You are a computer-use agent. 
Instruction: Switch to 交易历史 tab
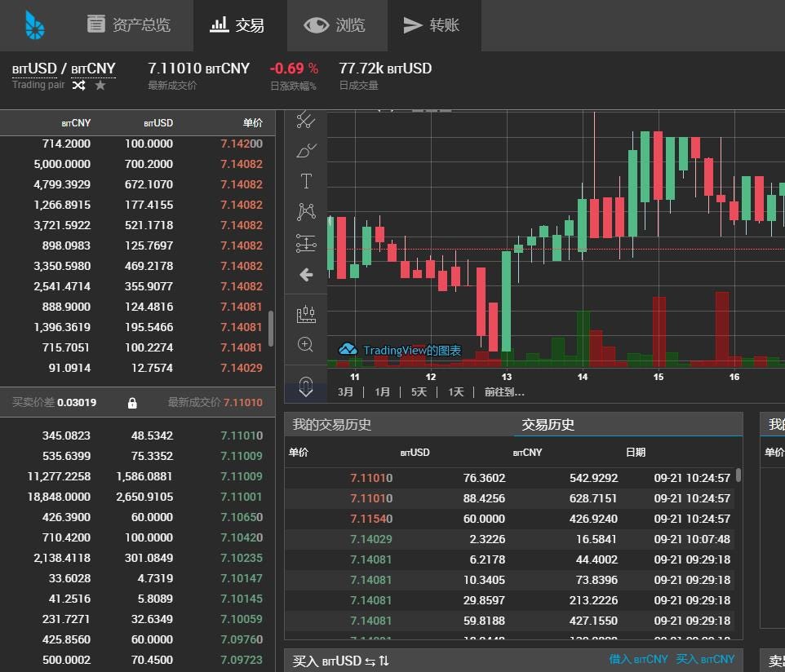(x=548, y=425)
